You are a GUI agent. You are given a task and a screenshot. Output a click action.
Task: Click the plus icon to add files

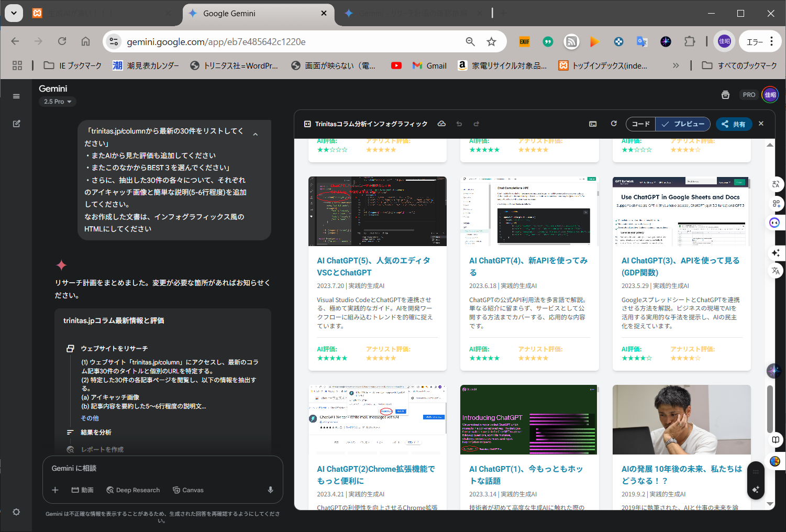click(x=55, y=490)
